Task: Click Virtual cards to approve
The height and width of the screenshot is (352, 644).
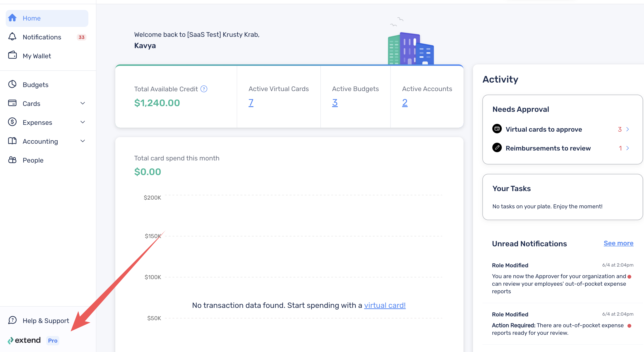Action: coord(544,129)
